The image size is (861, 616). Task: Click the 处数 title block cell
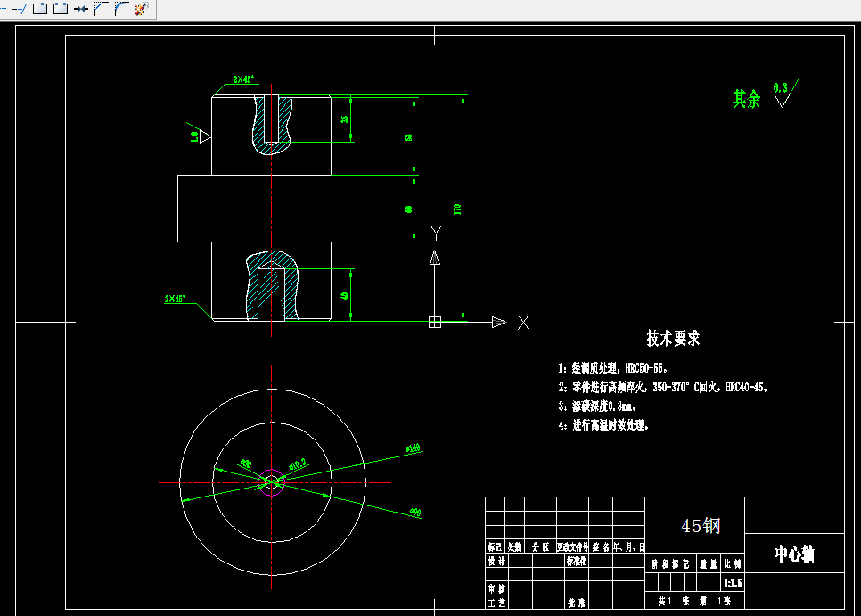(514, 546)
